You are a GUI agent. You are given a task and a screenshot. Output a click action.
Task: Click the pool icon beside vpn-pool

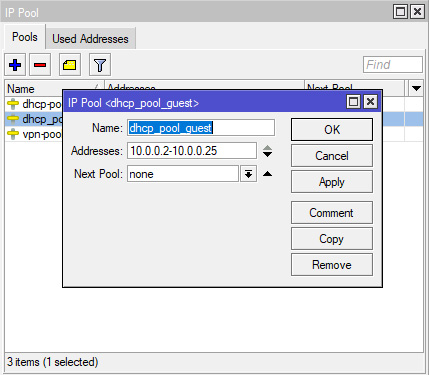click(13, 134)
